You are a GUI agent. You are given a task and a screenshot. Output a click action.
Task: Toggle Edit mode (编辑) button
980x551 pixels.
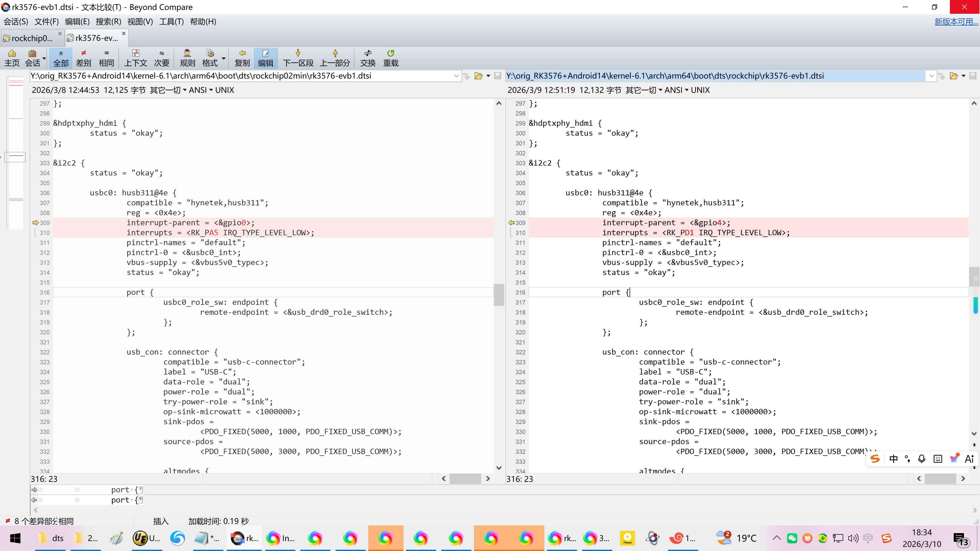[265, 58]
